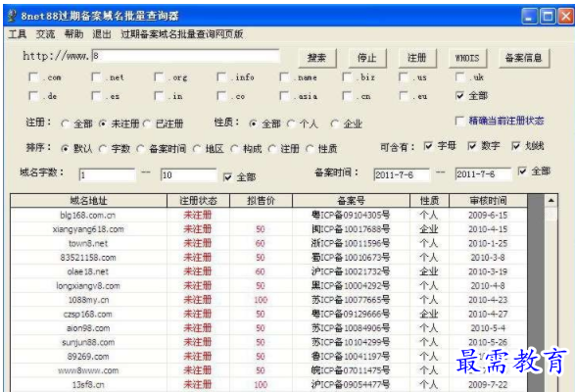Click the 备案时间 start date field
The width and height of the screenshot is (575, 392).
(x=402, y=174)
